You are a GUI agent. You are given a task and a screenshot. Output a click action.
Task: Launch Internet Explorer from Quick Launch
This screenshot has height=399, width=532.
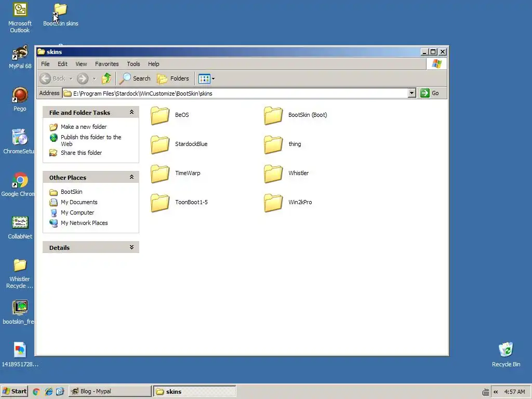(48, 392)
